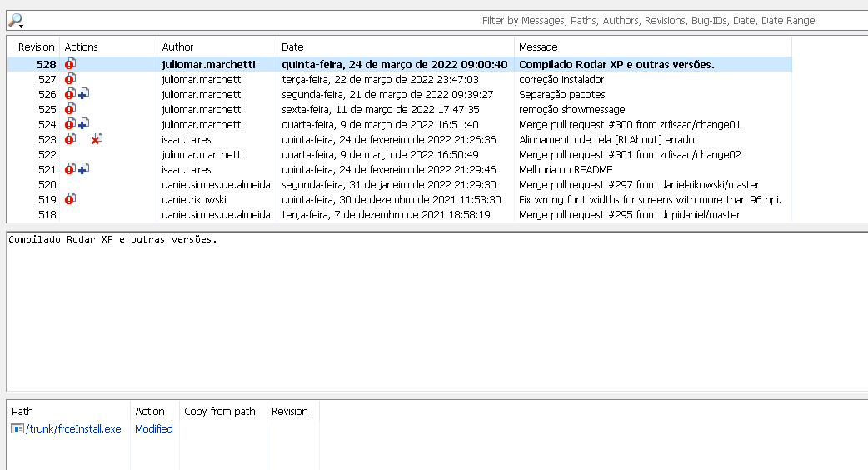This screenshot has height=470, width=868.
Task: Click the added icon on revision 526
Action: [x=83, y=94]
